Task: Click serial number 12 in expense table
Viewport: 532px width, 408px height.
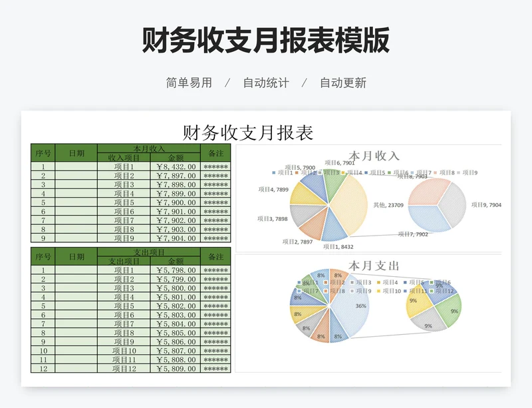Action: click(x=43, y=369)
